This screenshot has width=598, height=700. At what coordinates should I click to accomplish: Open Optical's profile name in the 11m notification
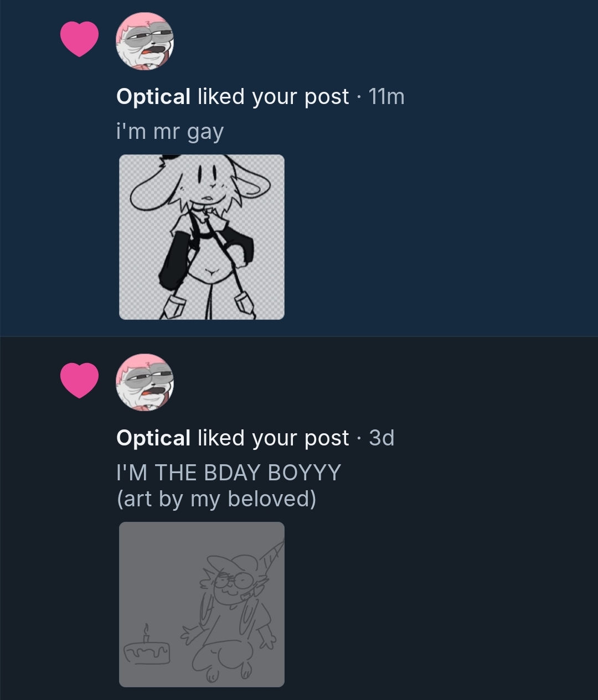(153, 97)
